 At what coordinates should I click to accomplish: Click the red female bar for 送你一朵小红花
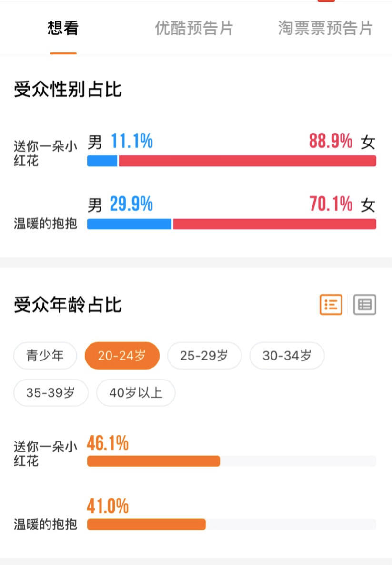click(248, 161)
